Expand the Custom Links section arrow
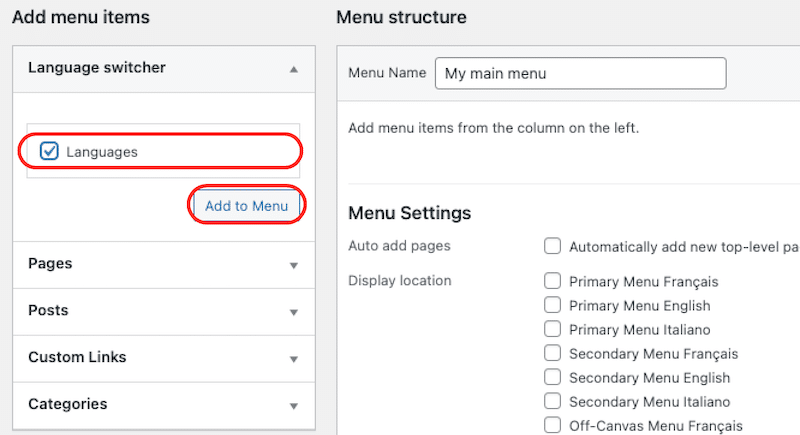Viewport: 800px width, 435px height. click(293, 359)
